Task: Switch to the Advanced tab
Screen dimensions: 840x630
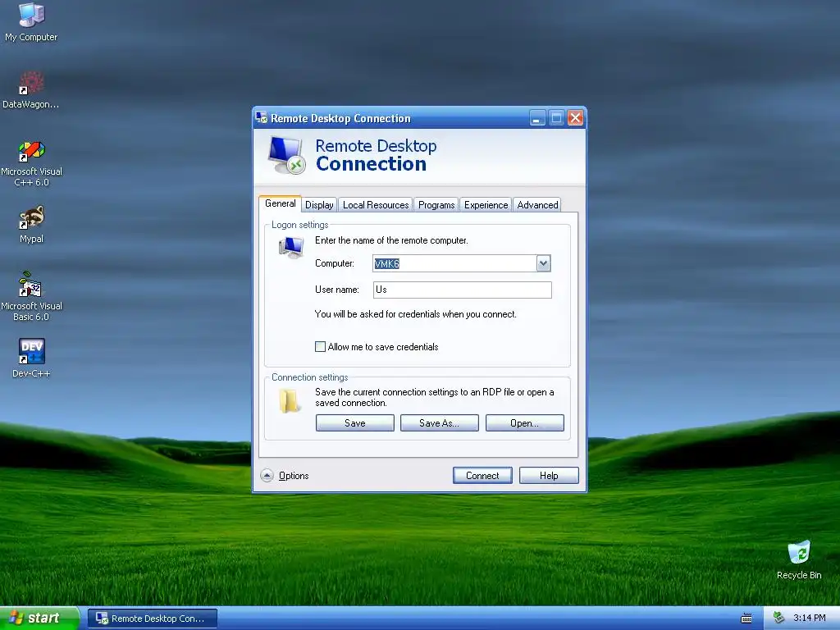Action: point(537,204)
